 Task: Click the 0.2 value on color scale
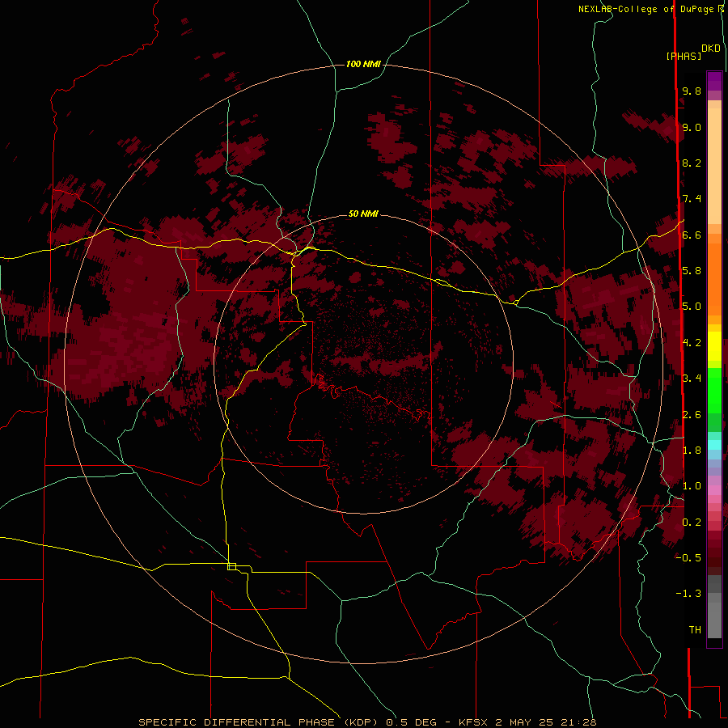(692, 523)
